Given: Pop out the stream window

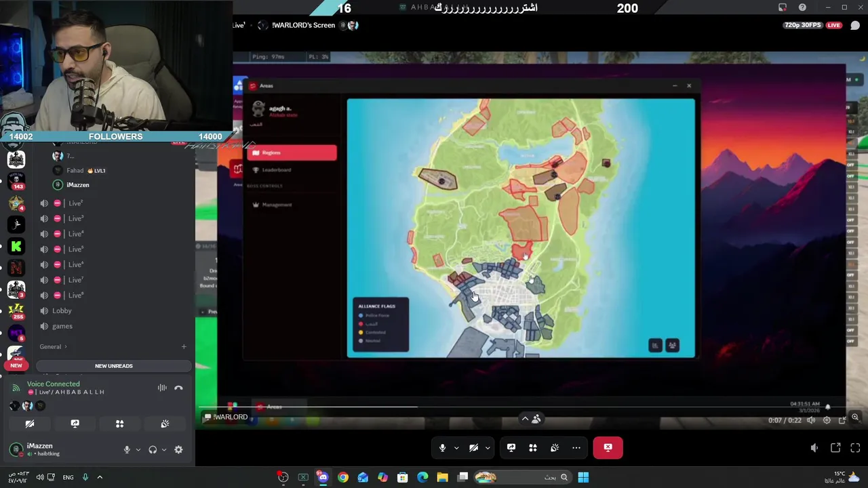Looking at the screenshot, I should pos(835,447).
